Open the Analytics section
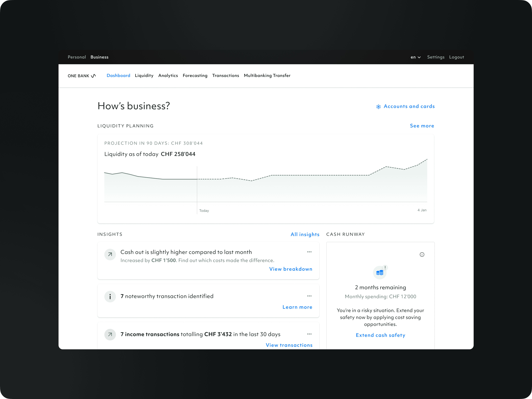 [x=168, y=76]
